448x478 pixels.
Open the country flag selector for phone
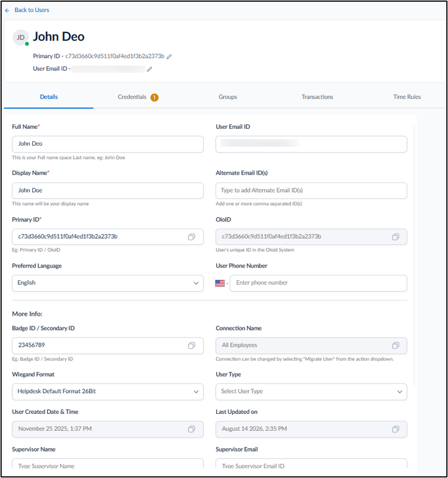(x=222, y=283)
